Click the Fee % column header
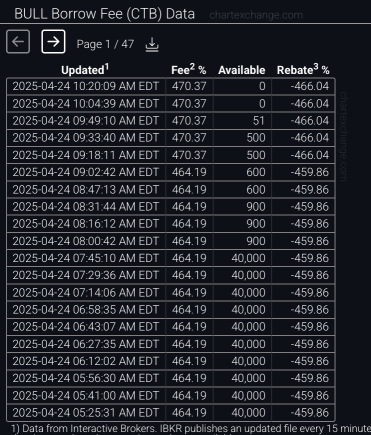The height and width of the screenshot is (435, 371). pos(188,70)
